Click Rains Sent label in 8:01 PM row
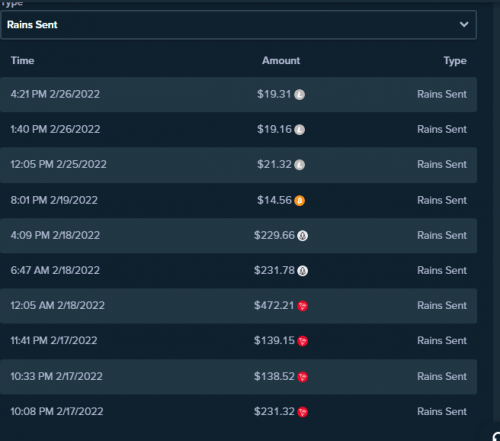This screenshot has height=441, width=500. [442, 200]
